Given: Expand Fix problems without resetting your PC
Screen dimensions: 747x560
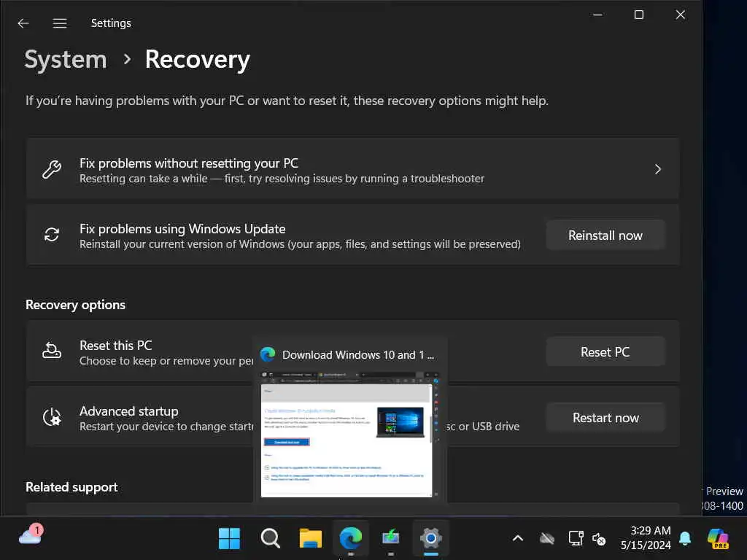Looking at the screenshot, I should pos(353,169).
